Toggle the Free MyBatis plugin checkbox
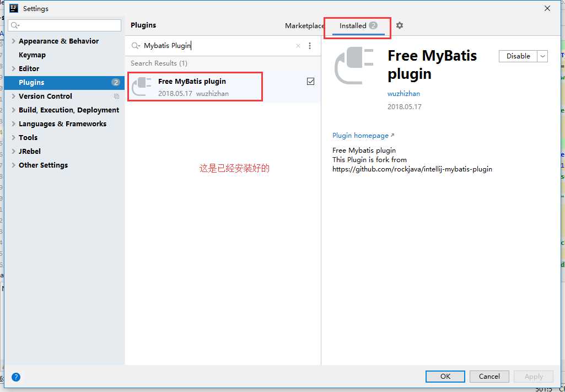This screenshot has width=565, height=392. click(x=310, y=82)
